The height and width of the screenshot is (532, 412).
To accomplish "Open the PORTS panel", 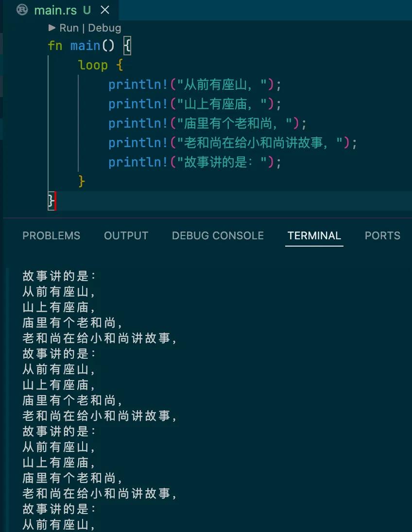I will [x=382, y=235].
